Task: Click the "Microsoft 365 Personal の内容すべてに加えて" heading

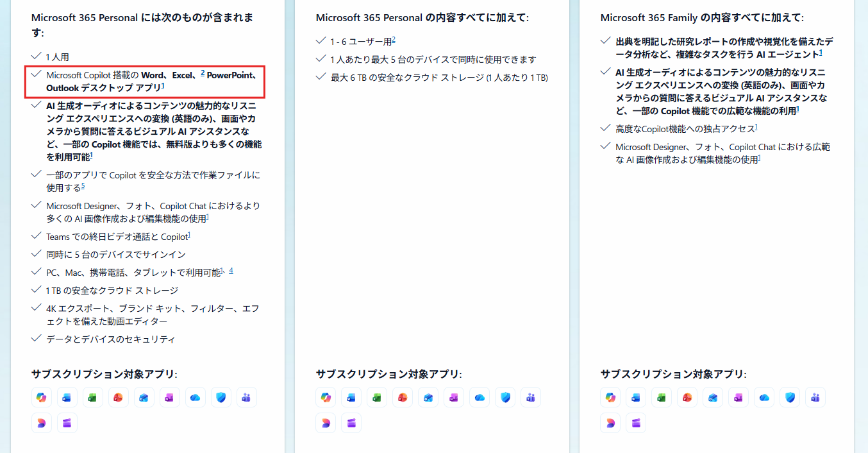Action: click(x=422, y=18)
